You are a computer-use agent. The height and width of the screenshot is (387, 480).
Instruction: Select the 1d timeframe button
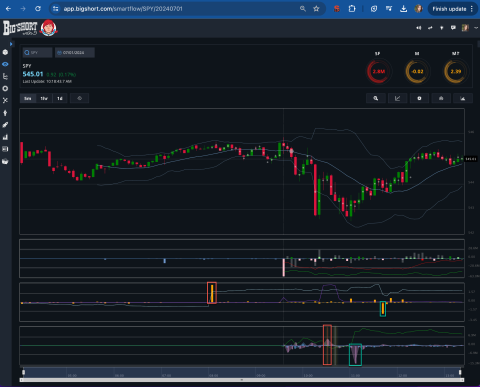click(x=60, y=98)
